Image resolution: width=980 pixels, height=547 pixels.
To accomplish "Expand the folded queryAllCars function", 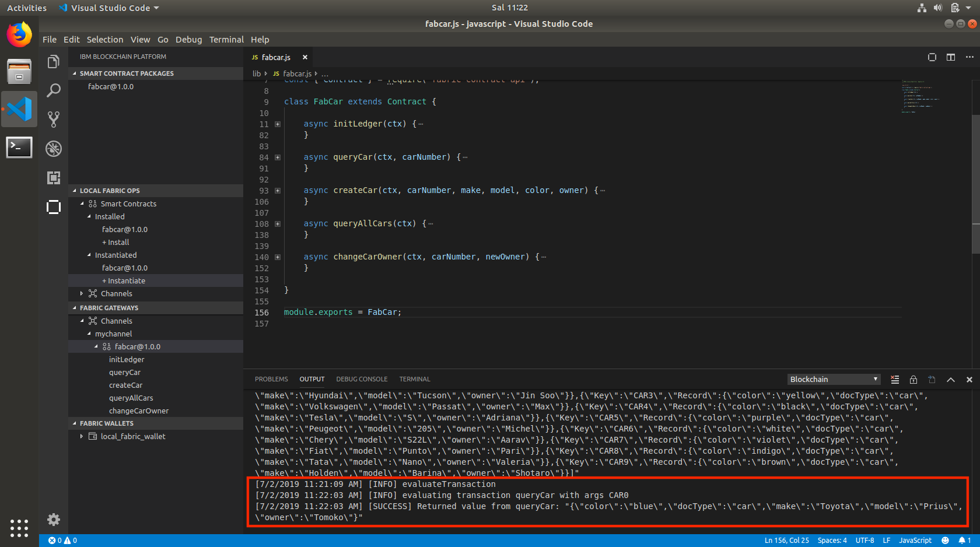I will [x=278, y=224].
